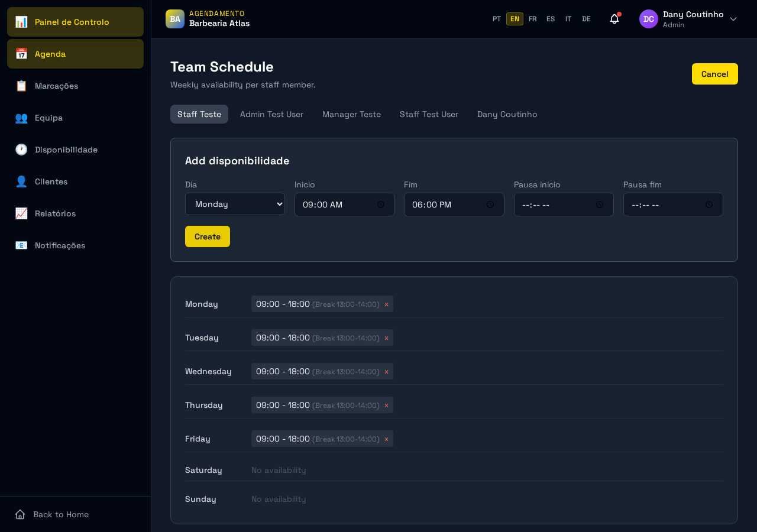Open time picker icon in Pausa fim
This screenshot has width=757, height=532.
pos(709,205)
